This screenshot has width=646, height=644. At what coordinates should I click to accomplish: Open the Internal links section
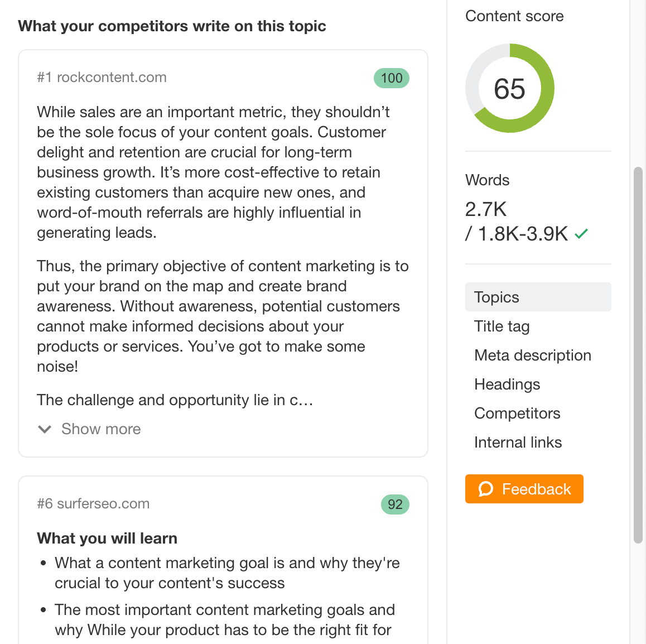coord(518,442)
